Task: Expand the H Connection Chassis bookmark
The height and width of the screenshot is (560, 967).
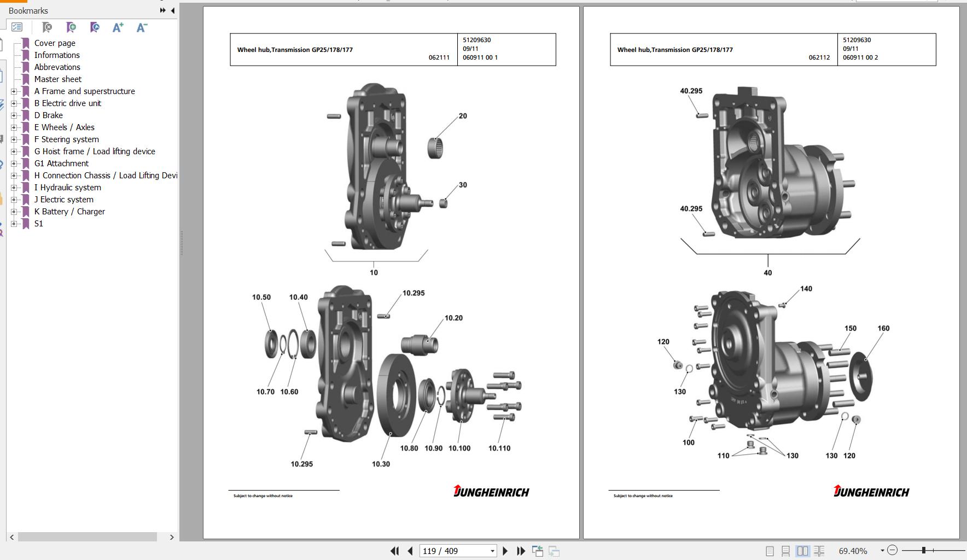Action: [x=14, y=176]
